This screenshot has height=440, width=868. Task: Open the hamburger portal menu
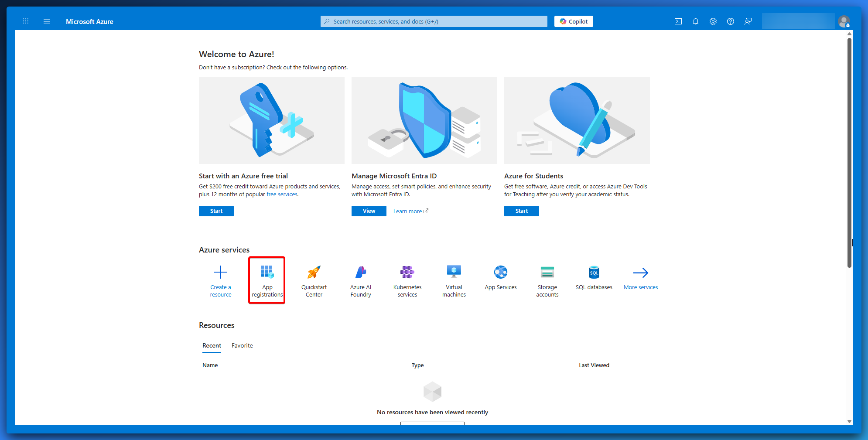pos(47,21)
